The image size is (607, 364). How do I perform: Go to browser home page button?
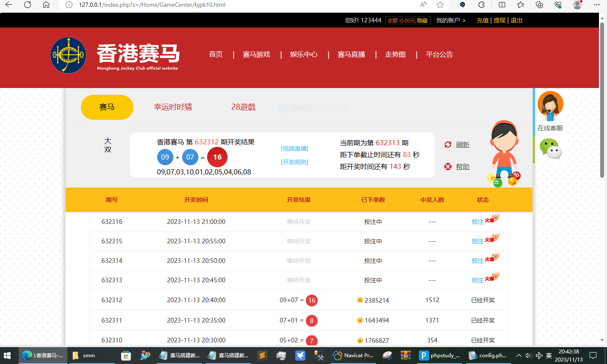(46, 5)
